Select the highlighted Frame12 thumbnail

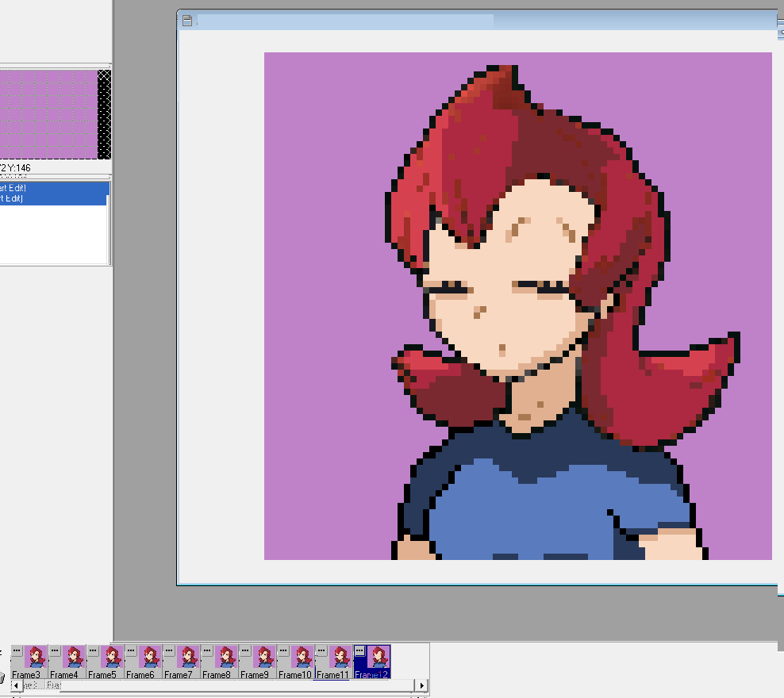(x=379, y=658)
